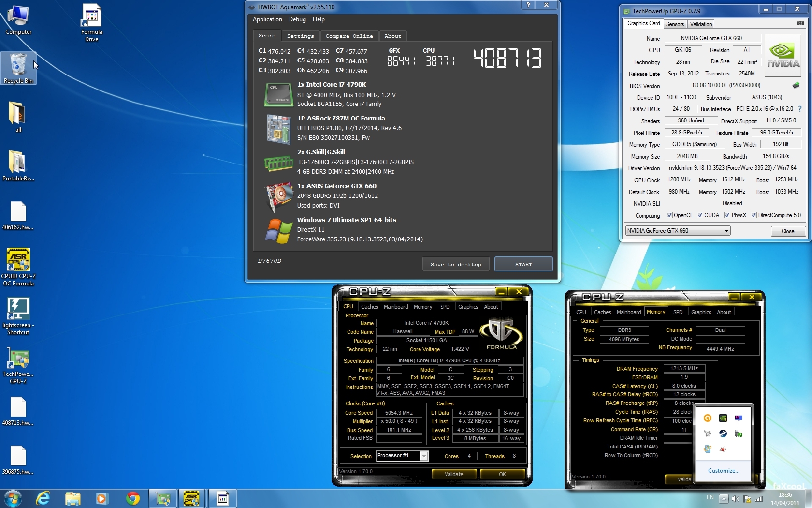Click the Customize... link in tray popup
The height and width of the screenshot is (508, 812).
pyautogui.click(x=724, y=471)
